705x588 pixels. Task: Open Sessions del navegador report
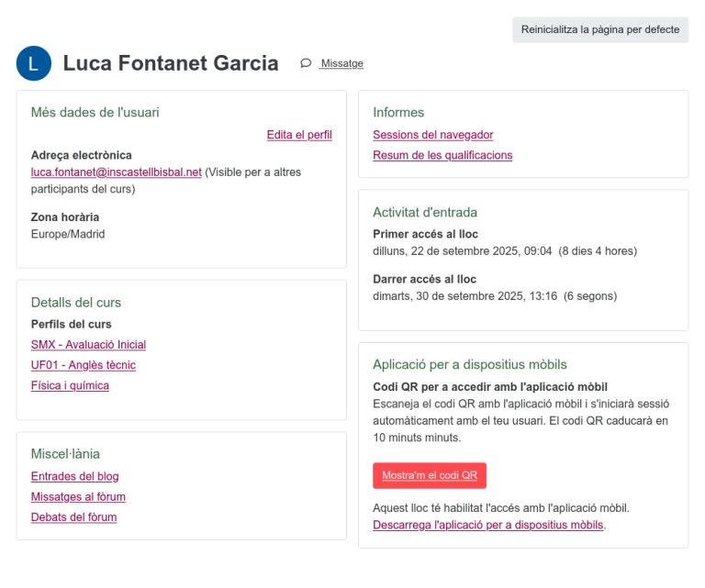(x=432, y=135)
